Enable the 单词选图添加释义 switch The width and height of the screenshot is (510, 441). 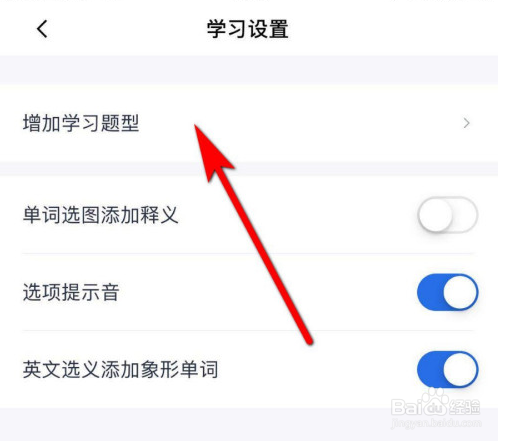pos(448,215)
